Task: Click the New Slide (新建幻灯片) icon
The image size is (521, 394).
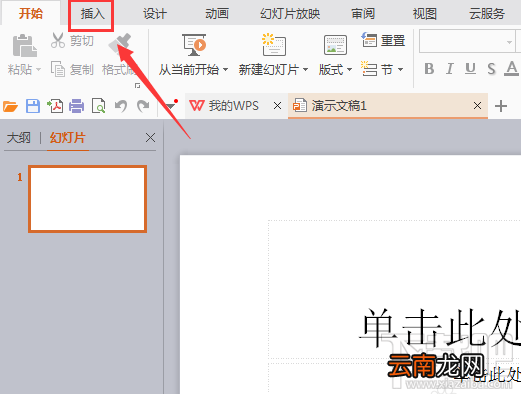Action: [274, 45]
